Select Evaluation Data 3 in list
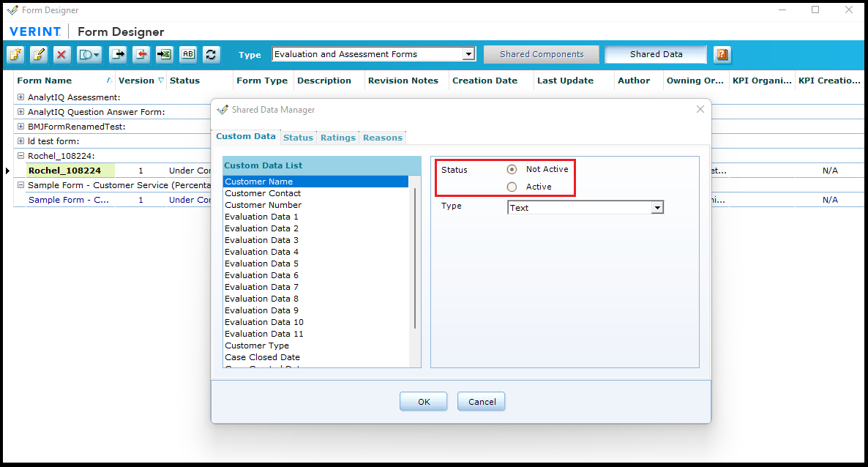This screenshot has height=467, width=868. pos(315,240)
